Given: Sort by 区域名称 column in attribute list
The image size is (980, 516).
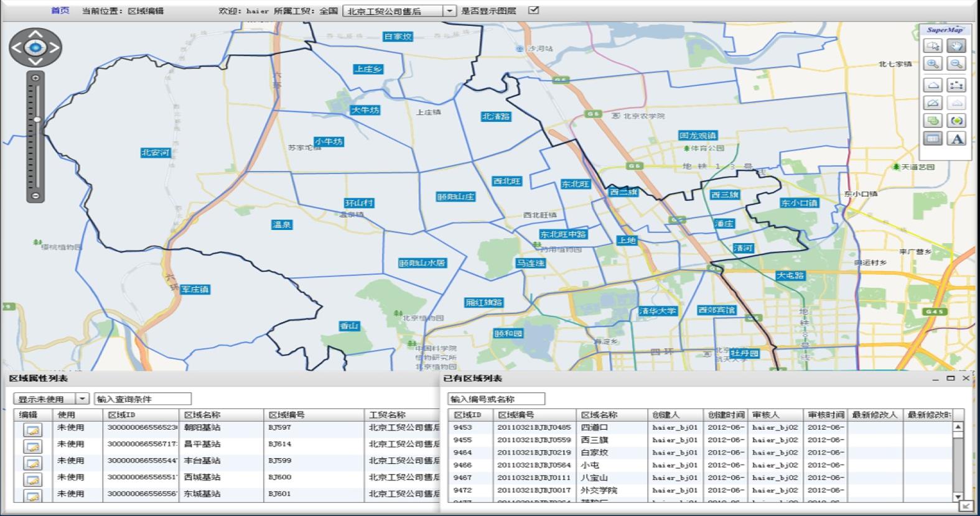Looking at the screenshot, I should click(222, 415).
